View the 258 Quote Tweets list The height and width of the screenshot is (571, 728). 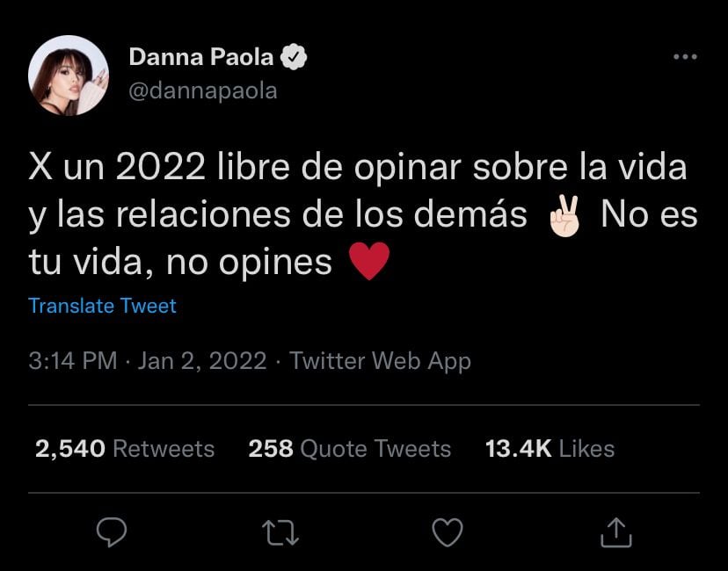pyautogui.click(x=349, y=449)
